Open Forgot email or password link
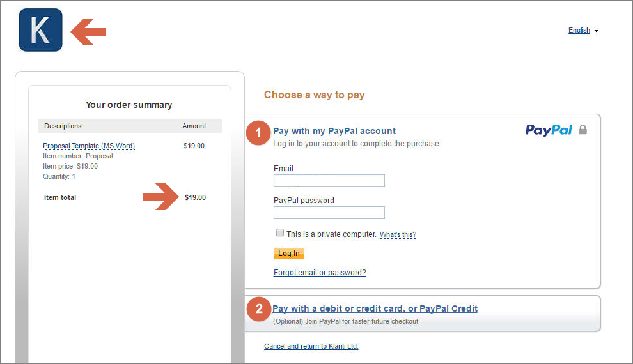Viewport: 633px width, 364px height. 320,273
